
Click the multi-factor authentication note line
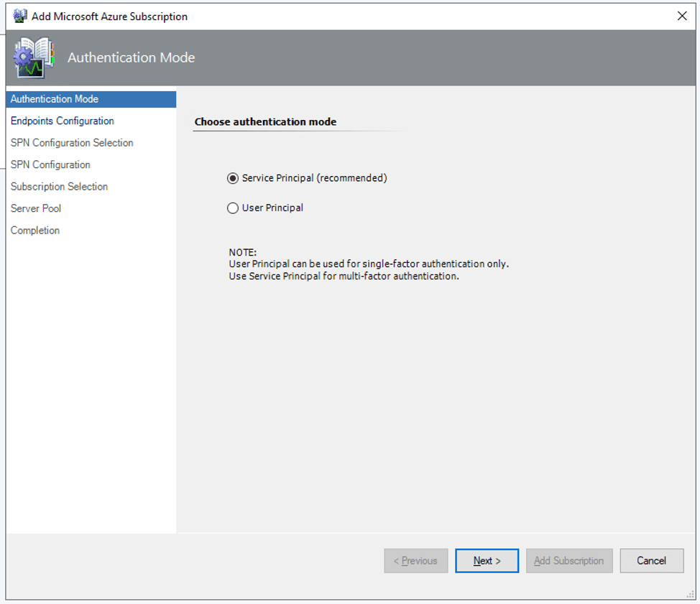point(344,276)
